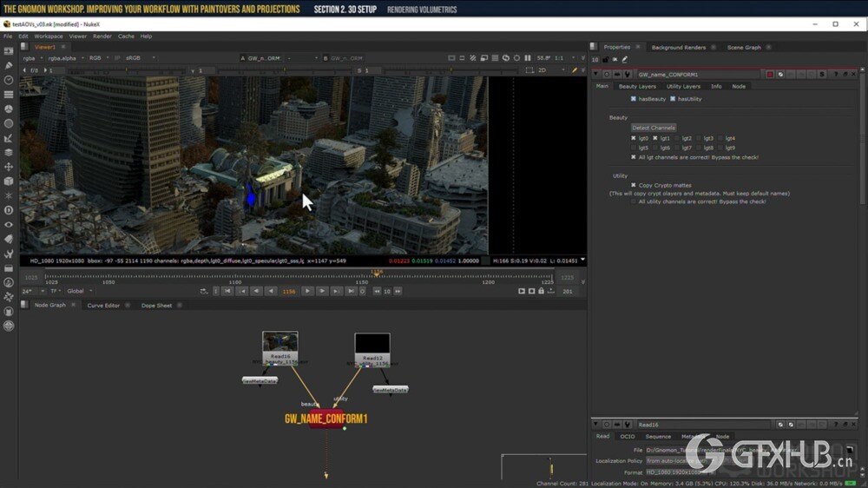Toggle 'All lgt channels are correct' checkbox
Screen dimensions: 868x488
[634, 157]
